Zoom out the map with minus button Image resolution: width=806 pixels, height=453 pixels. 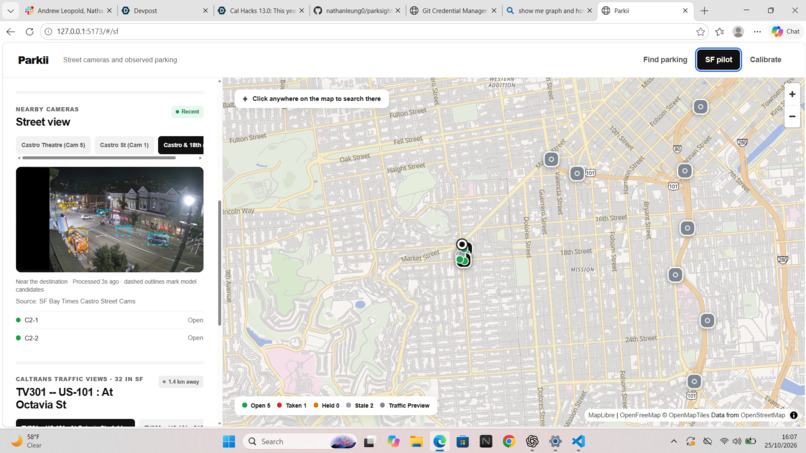click(x=792, y=116)
